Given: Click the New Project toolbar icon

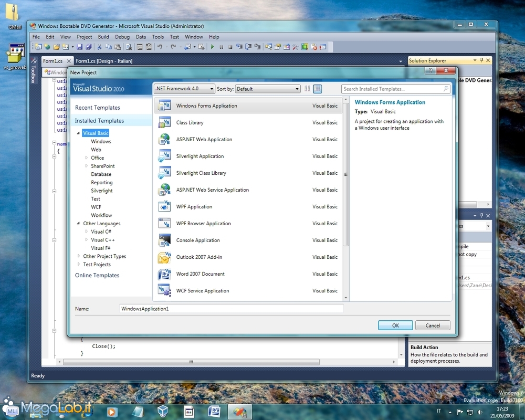Looking at the screenshot, I should tap(38, 47).
